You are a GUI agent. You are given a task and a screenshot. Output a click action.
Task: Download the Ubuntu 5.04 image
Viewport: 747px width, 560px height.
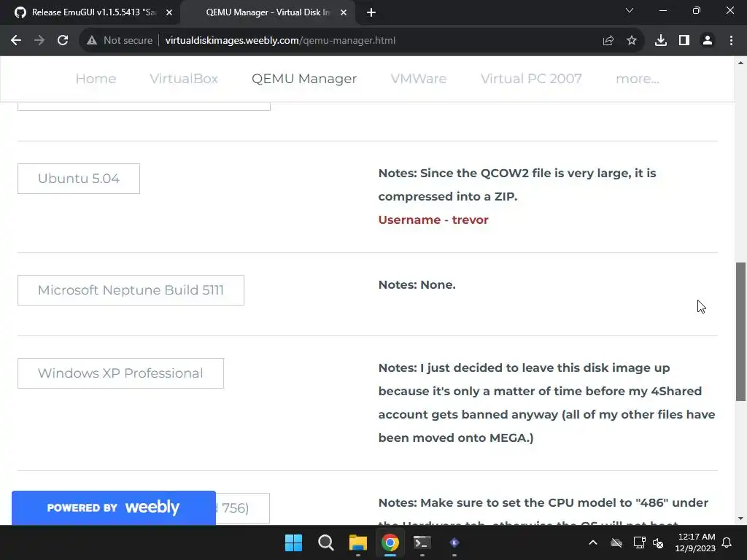pyautogui.click(x=79, y=179)
